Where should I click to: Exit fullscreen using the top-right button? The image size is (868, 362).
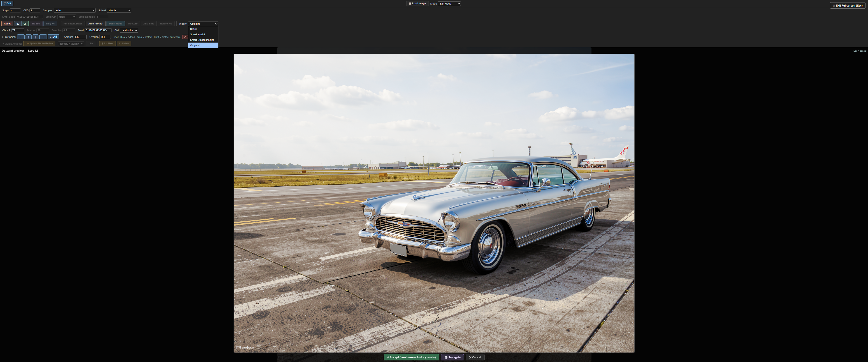847,5
